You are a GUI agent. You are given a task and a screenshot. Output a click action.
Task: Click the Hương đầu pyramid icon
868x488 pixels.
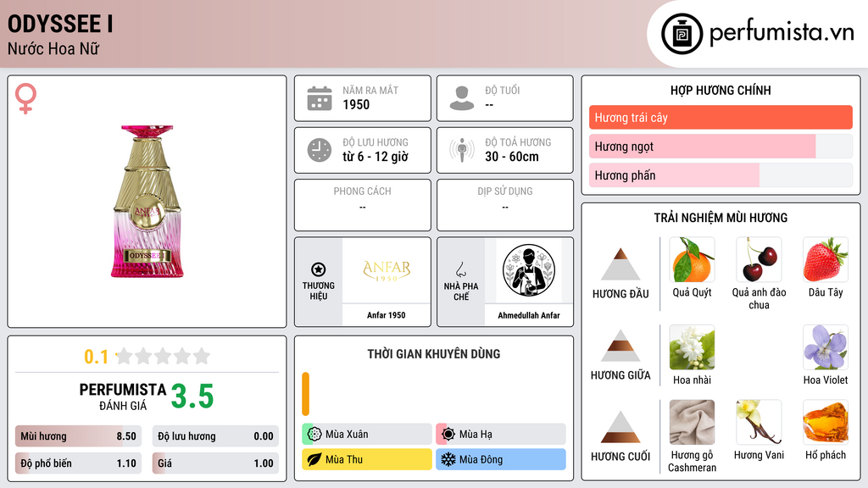(620, 264)
